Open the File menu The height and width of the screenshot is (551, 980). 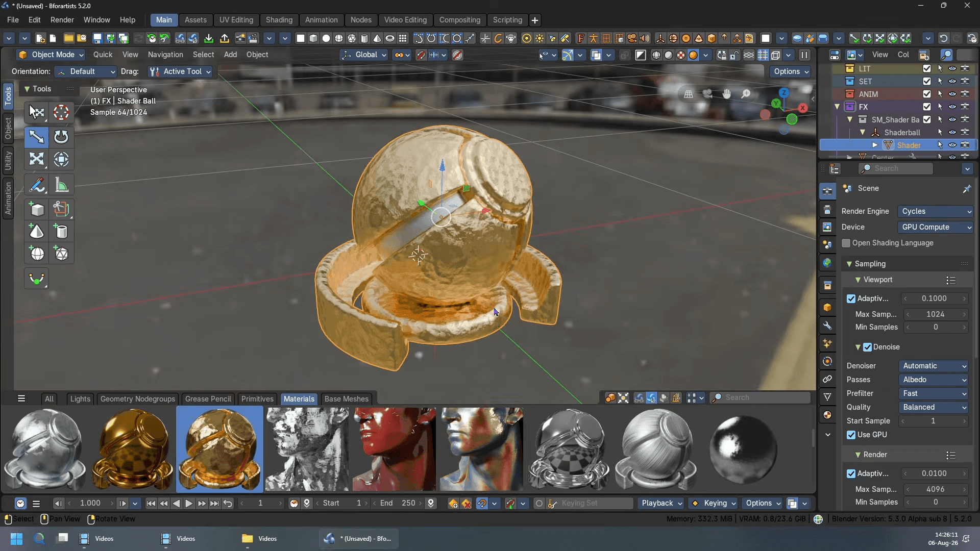pyautogui.click(x=13, y=20)
